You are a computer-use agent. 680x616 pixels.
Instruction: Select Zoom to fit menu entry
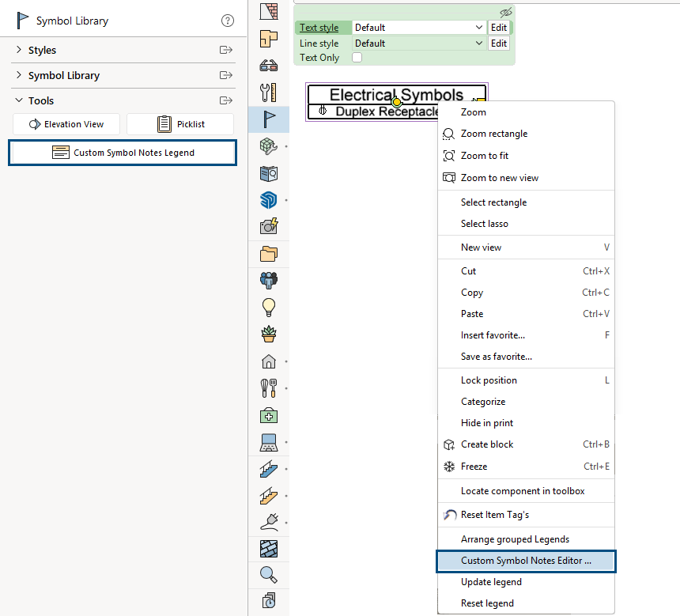pos(526,156)
